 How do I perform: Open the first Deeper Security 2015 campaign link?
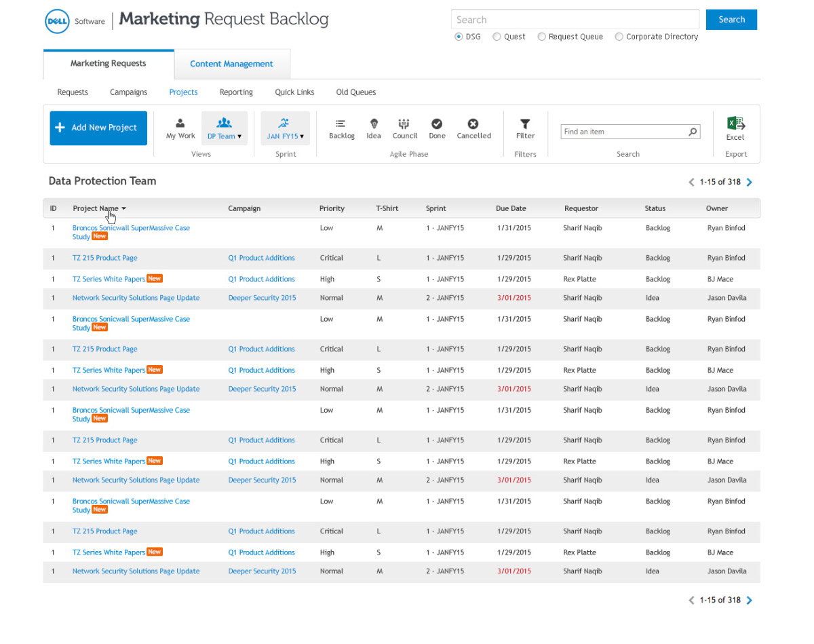point(262,298)
